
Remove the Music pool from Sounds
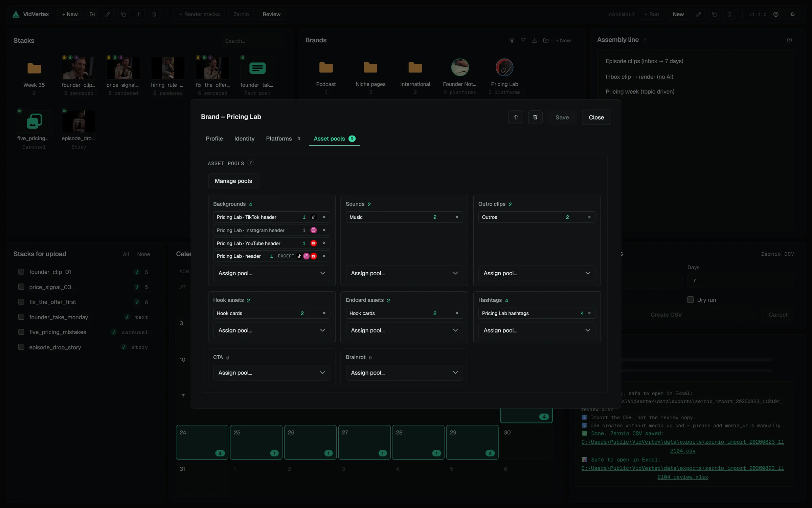coord(457,217)
